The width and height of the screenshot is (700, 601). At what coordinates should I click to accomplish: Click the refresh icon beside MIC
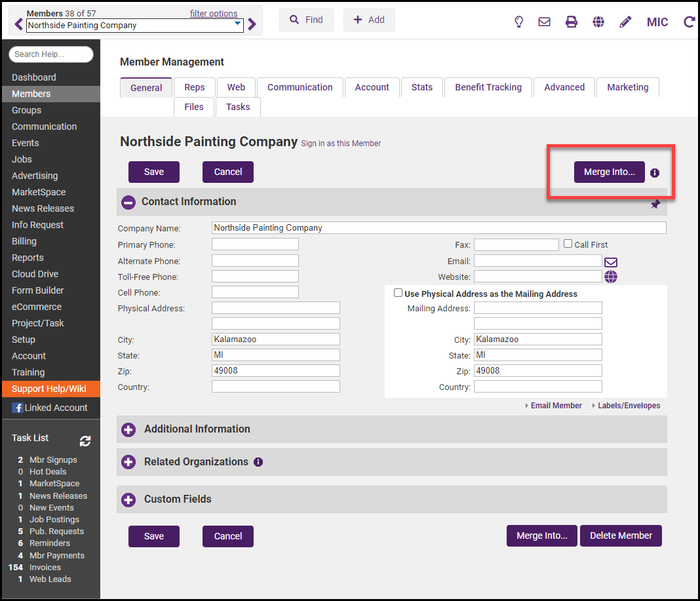(x=689, y=22)
